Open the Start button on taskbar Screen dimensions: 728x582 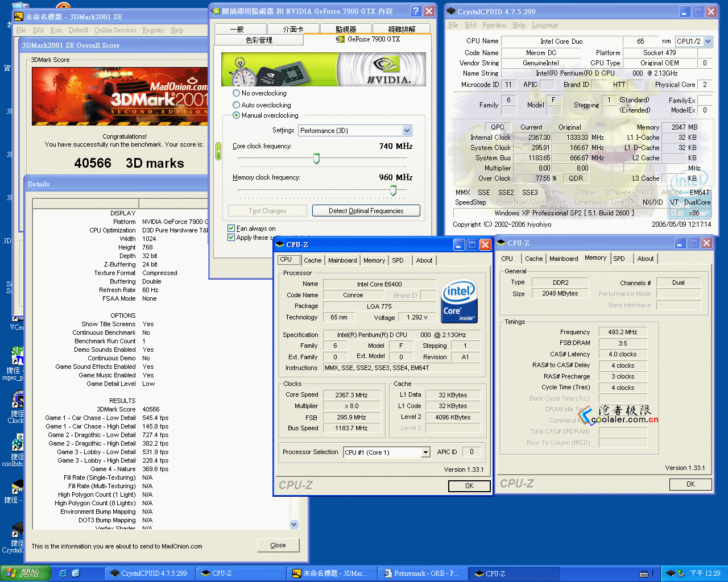pos(25,573)
